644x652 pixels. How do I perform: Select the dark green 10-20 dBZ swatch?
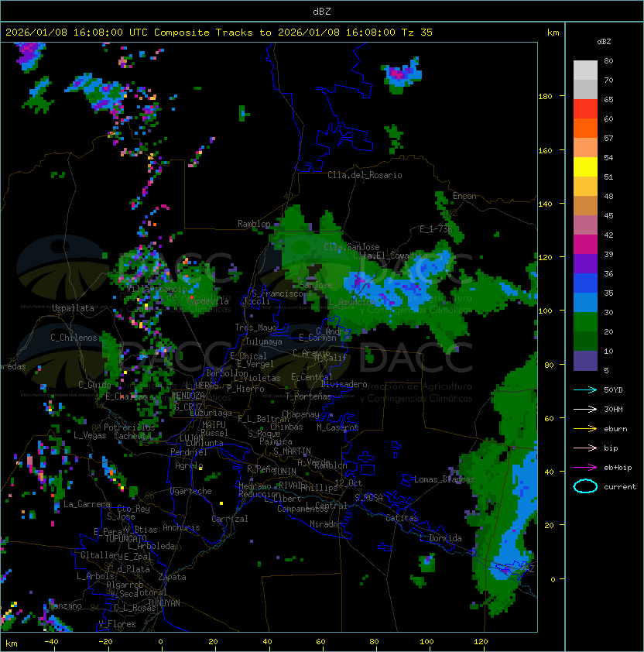[585, 341]
